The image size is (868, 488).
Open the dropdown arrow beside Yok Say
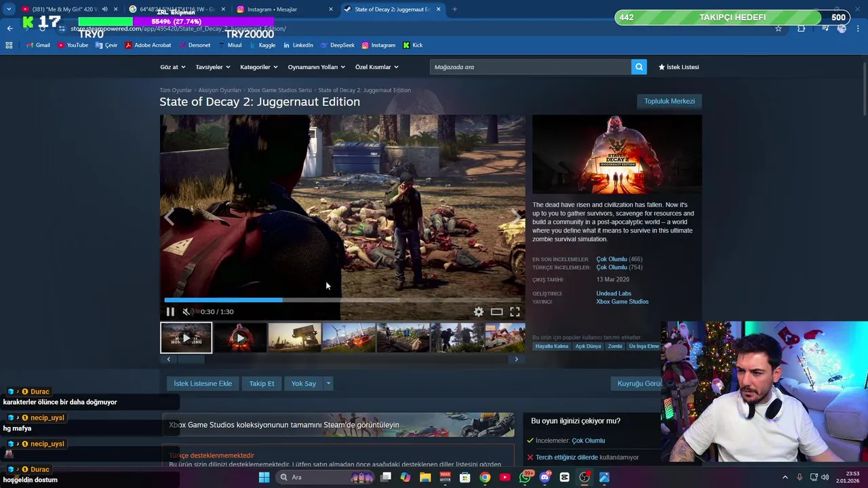[x=328, y=384]
